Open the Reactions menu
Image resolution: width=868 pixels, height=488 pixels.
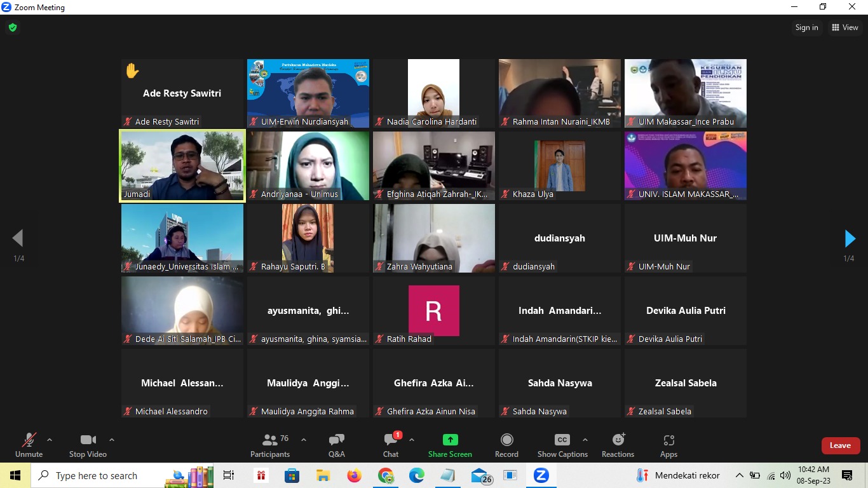(618, 445)
